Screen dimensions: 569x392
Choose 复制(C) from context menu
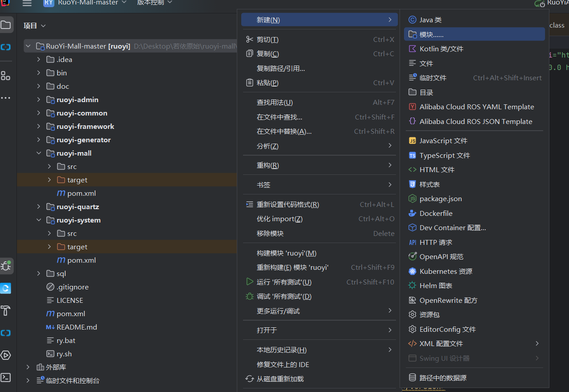coord(319,54)
